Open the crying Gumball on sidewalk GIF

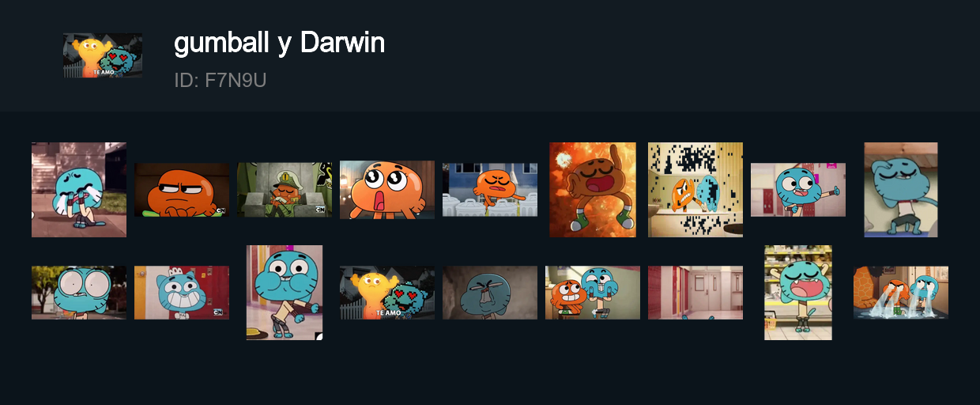[79, 190]
